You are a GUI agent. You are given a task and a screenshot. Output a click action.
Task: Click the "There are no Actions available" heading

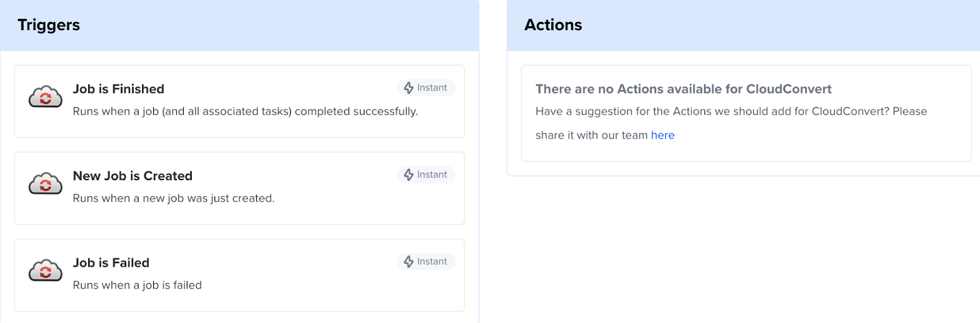(683, 89)
